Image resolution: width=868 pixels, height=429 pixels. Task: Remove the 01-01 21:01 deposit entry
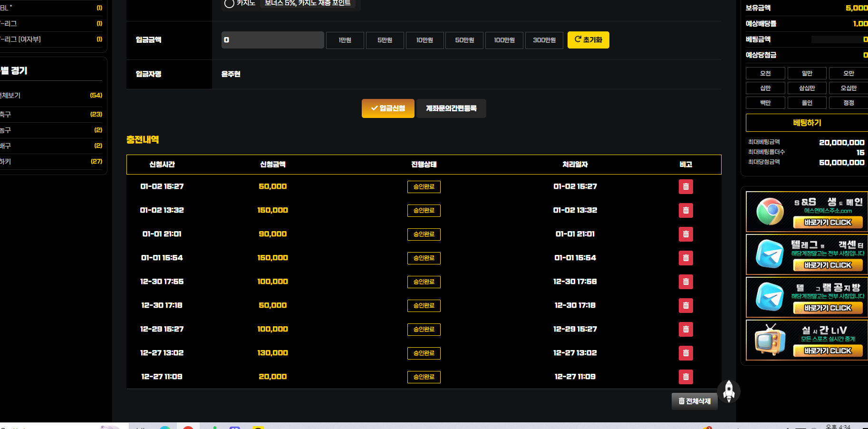(685, 234)
